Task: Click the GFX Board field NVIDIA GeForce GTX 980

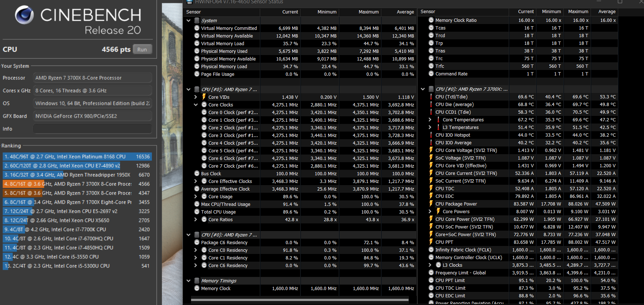Action: (92, 116)
